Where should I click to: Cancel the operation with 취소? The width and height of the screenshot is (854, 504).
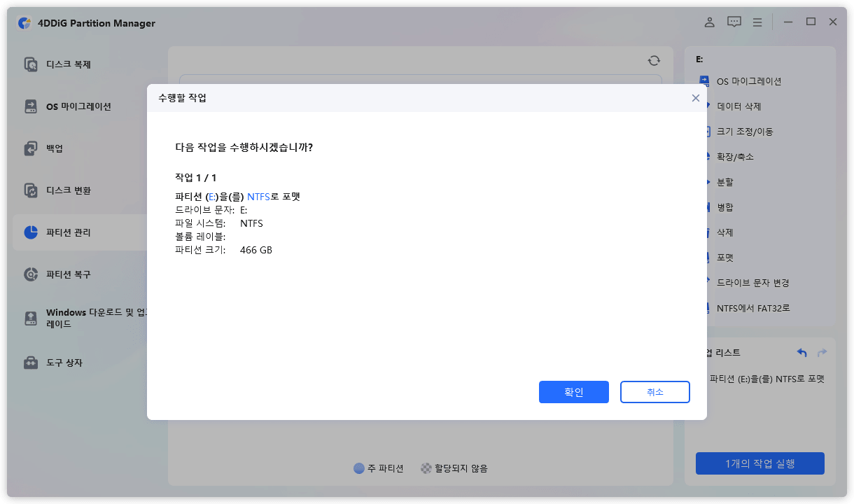tap(654, 392)
